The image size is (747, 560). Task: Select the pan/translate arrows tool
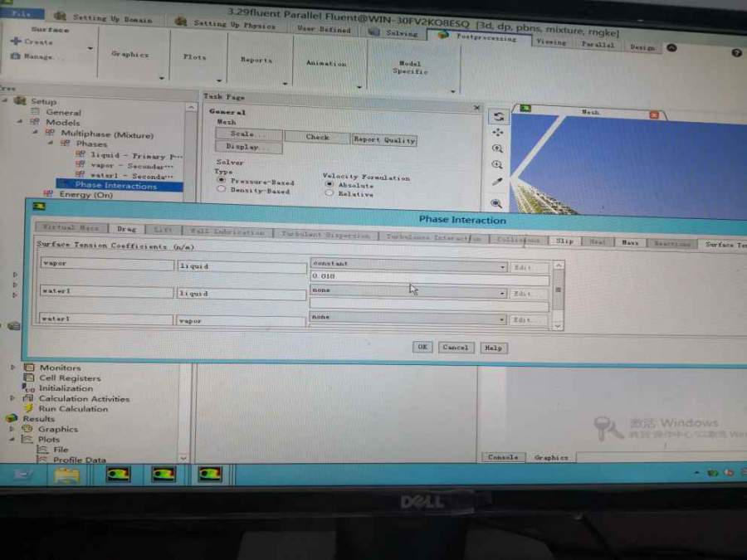point(498,133)
